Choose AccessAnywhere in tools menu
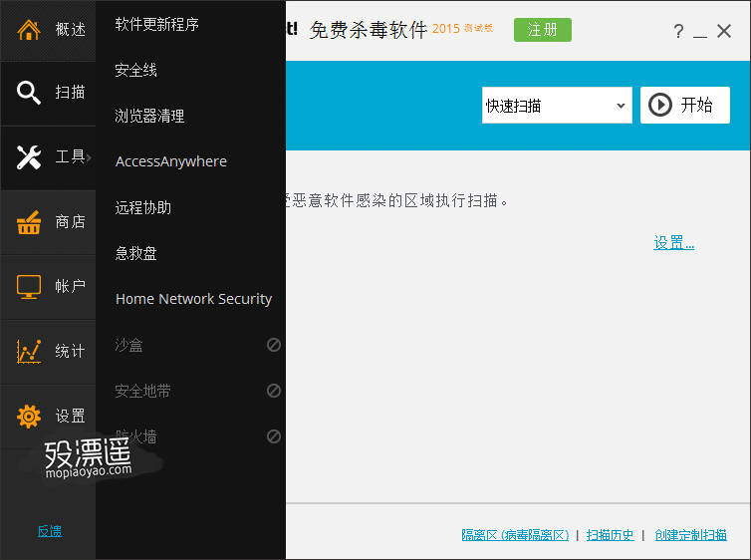 coord(171,161)
